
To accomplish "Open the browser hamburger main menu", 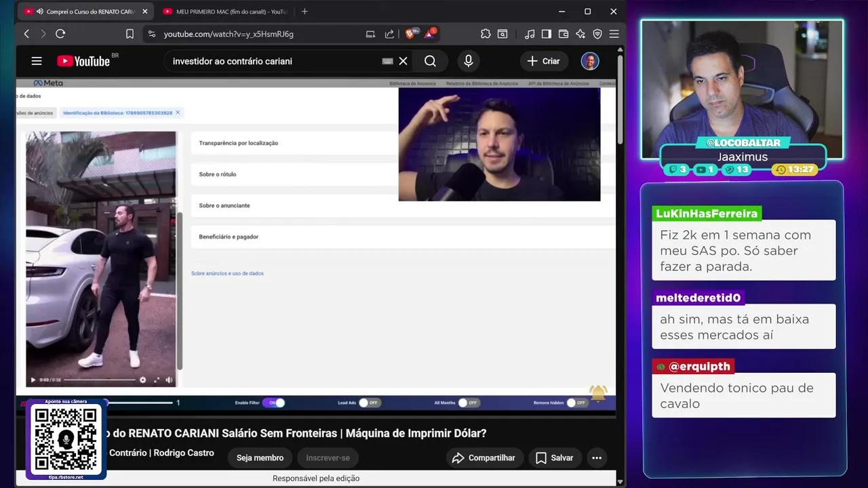I will point(614,34).
